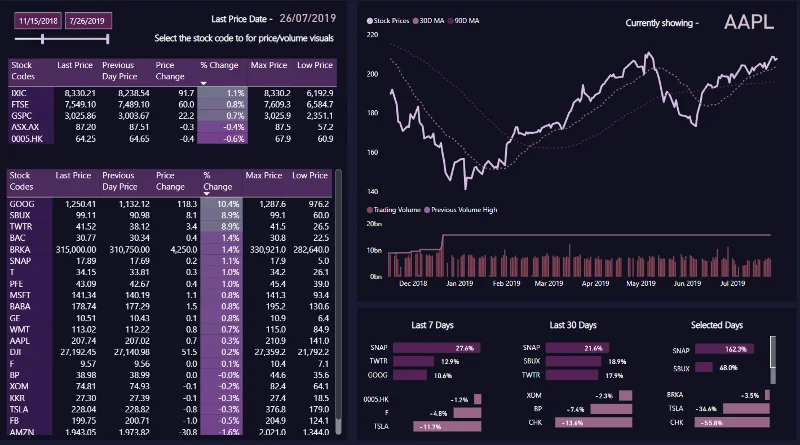Sort stocks table by Previous Day Price header
800x445 pixels.
click(120, 181)
